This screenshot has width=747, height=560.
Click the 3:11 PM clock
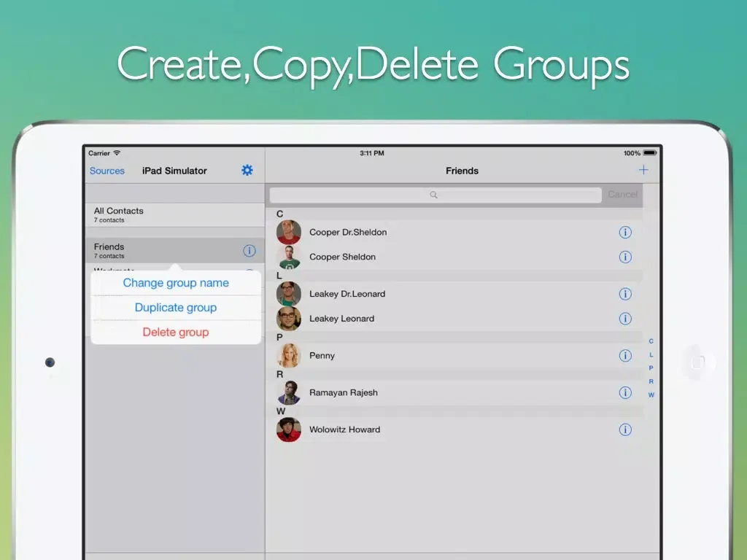371,153
